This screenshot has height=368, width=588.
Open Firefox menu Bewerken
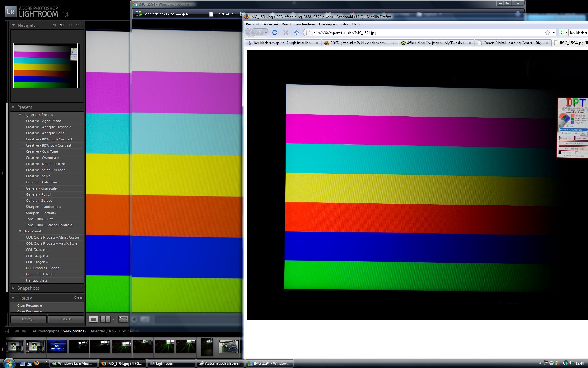pyautogui.click(x=270, y=24)
